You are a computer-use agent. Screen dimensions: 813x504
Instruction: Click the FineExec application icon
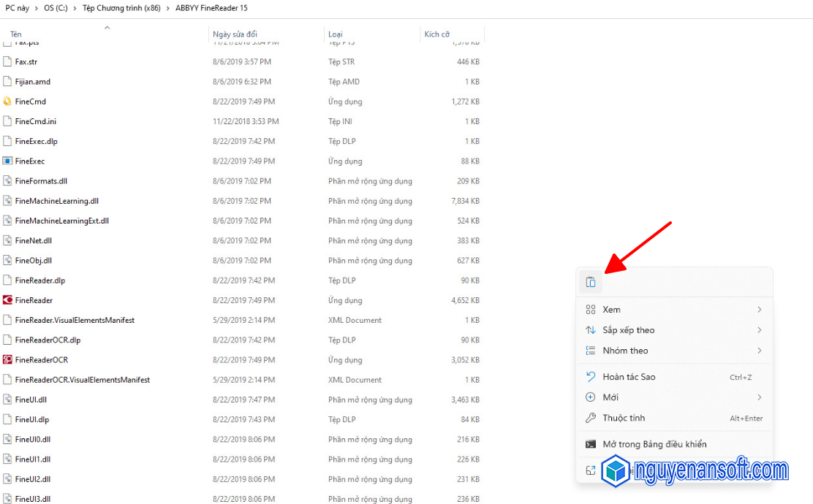pos(7,161)
